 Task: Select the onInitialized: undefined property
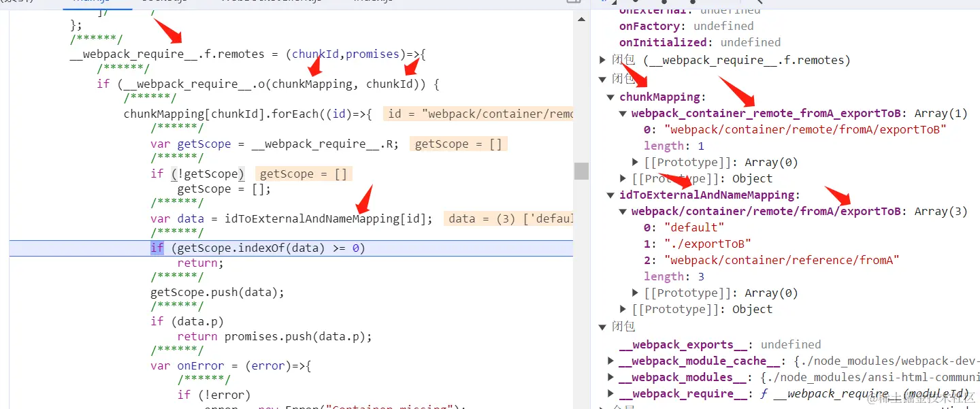click(x=700, y=42)
